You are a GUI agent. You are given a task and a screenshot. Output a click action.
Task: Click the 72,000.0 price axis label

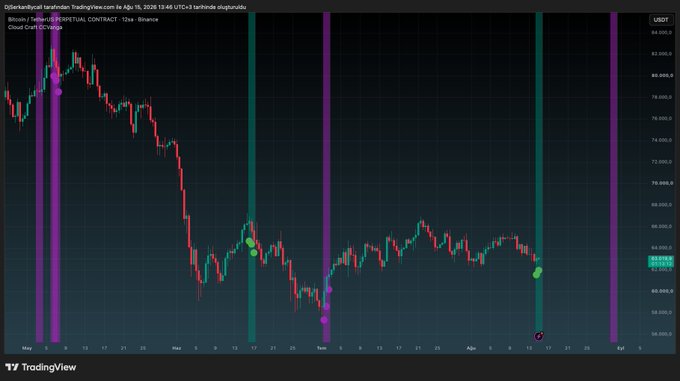coord(661,162)
